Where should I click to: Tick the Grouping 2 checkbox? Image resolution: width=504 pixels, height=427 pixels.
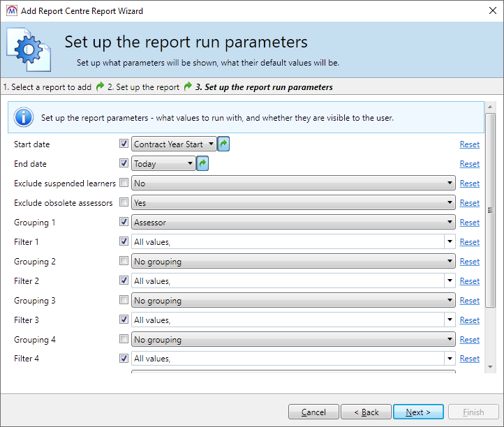(124, 262)
